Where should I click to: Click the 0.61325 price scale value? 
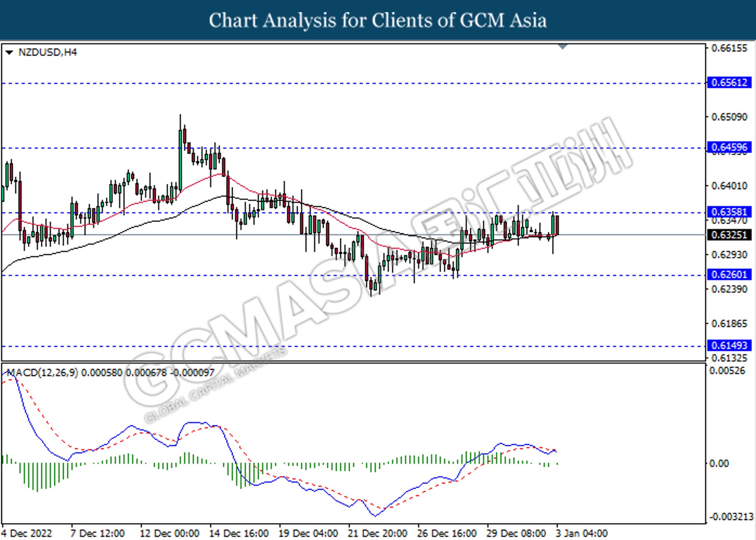click(x=729, y=358)
